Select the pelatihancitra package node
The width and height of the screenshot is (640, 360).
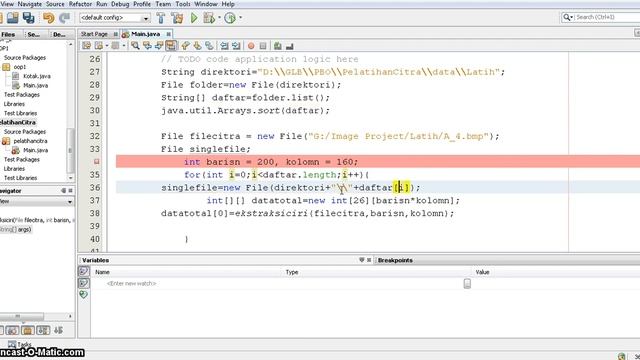point(30,141)
